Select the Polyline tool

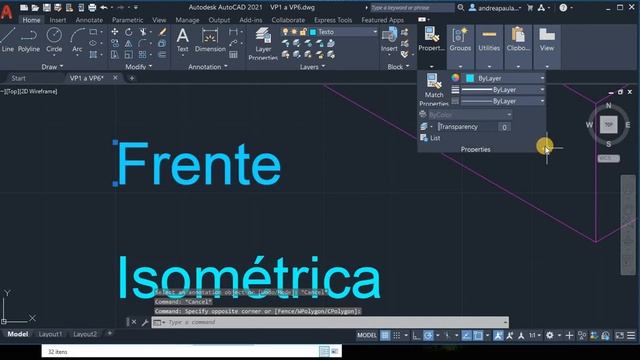tap(29, 40)
